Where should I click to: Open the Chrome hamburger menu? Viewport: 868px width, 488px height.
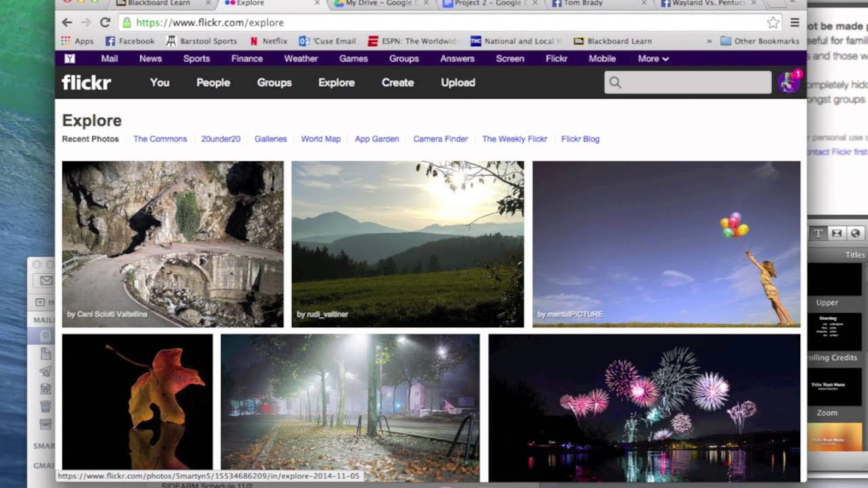(795, 22)
